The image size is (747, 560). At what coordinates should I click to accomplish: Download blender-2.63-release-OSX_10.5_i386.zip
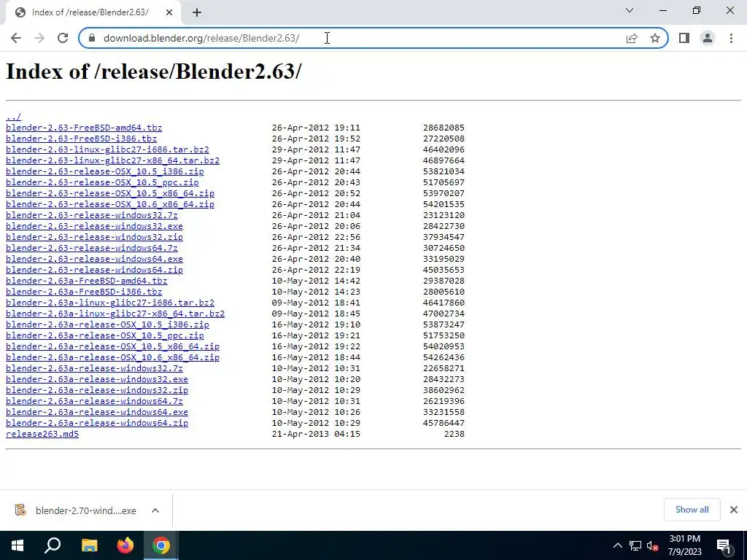click(105, 171)
